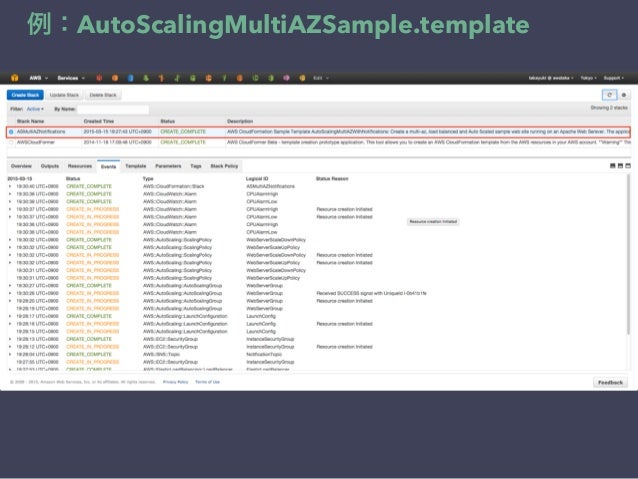Click AWSCloudFormer row's CREATE_COMPLETE status
638x479 pixels.
[x=183, y=142]
